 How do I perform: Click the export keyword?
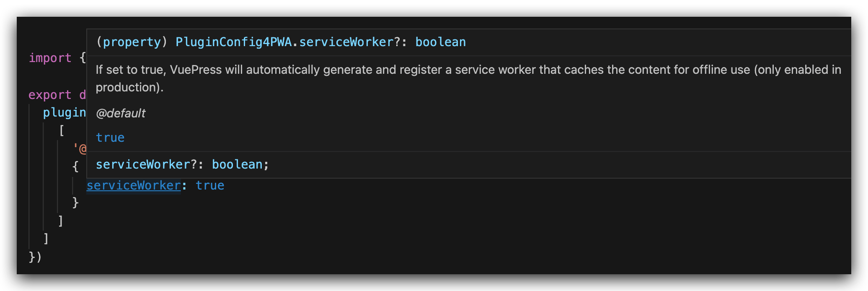coord(50,95)
